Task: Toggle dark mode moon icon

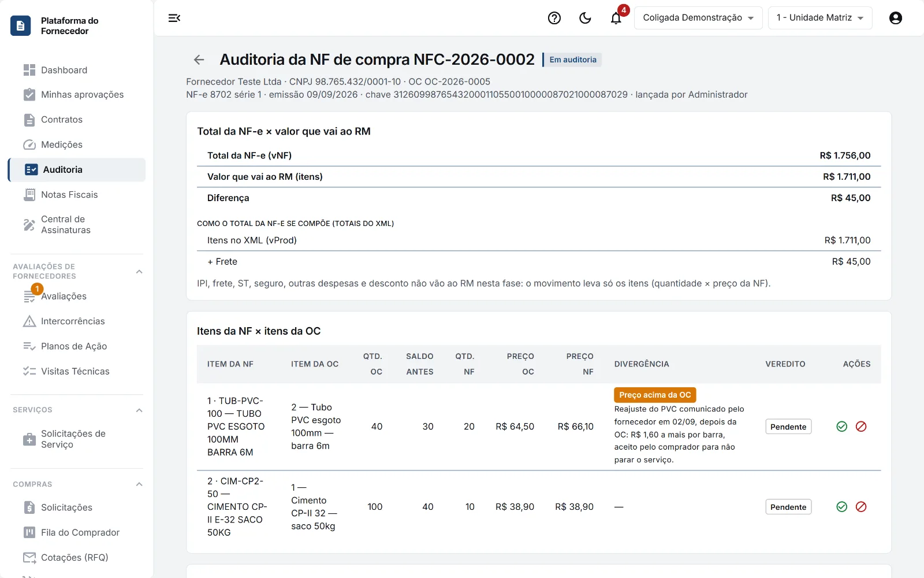Action: [x=585, y=18]
